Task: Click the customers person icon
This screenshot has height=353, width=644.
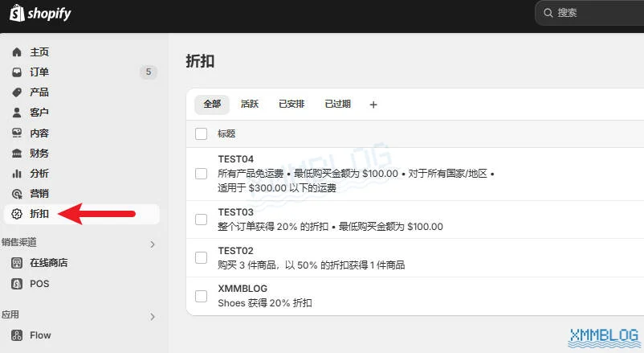Action: point(17,113)
